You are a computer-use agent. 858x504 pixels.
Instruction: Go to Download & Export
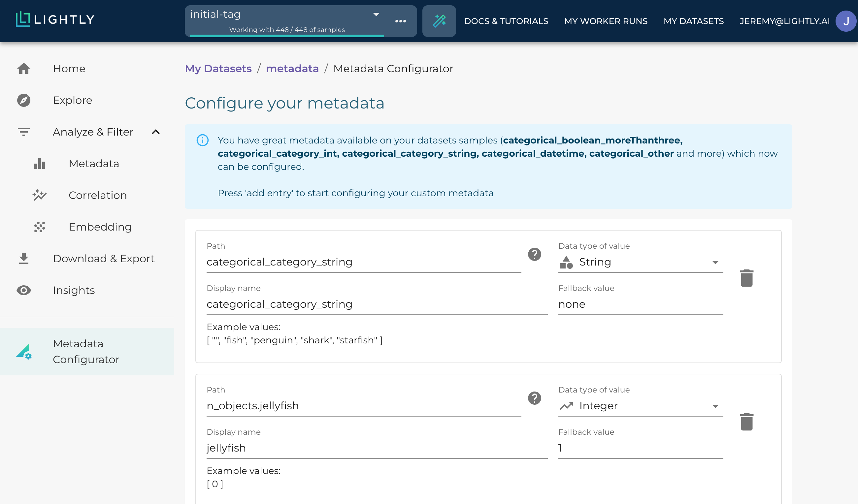click(104, 258)
